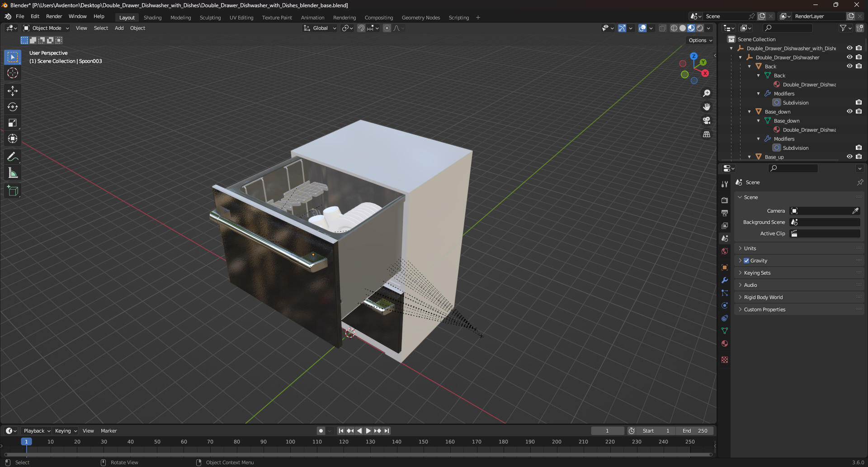
Task: Open the Global transform orientation dropdown
Action: [x=320, y=28]
